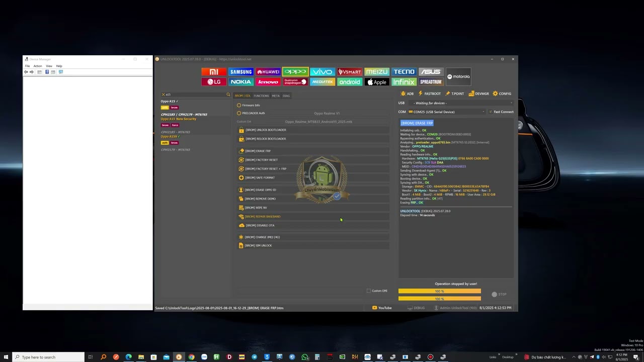Viewport: 644px width, 362px height.
Task: Select the Infinix brand logo
Action: pos(404,82)
